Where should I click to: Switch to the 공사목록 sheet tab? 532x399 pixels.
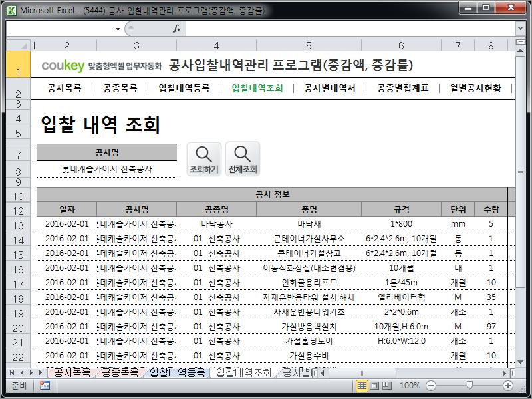(72, 372)
